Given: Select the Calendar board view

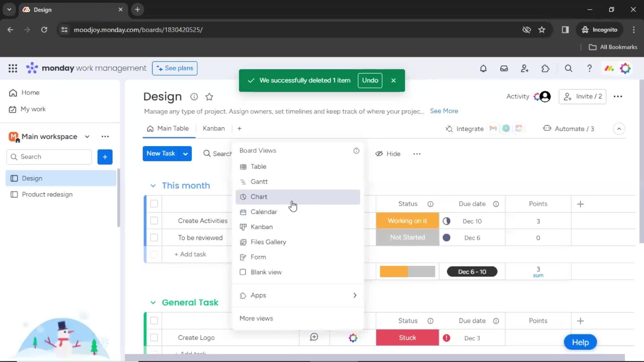Looking at the screenshot, I should (x=264, y=211).
